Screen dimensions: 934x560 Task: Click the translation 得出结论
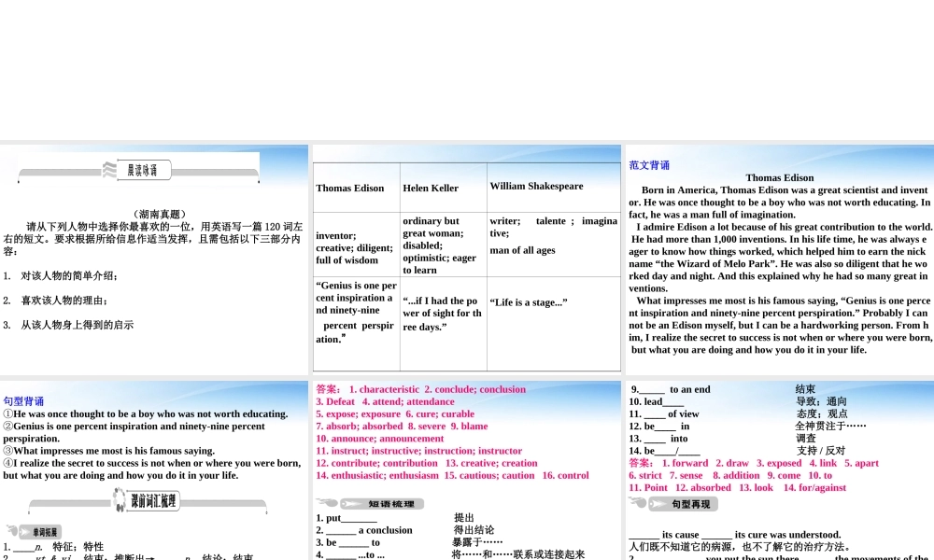pyautogui.click(x=474, y=529)
